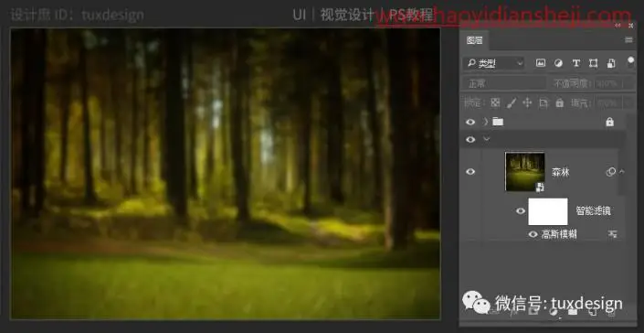Open the layers panel hamburger menu
Screen dimensions: 644x333
point(628,40)
